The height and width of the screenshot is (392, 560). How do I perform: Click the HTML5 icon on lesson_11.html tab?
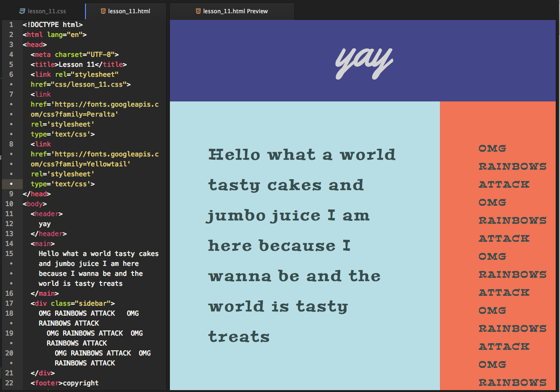103,11
